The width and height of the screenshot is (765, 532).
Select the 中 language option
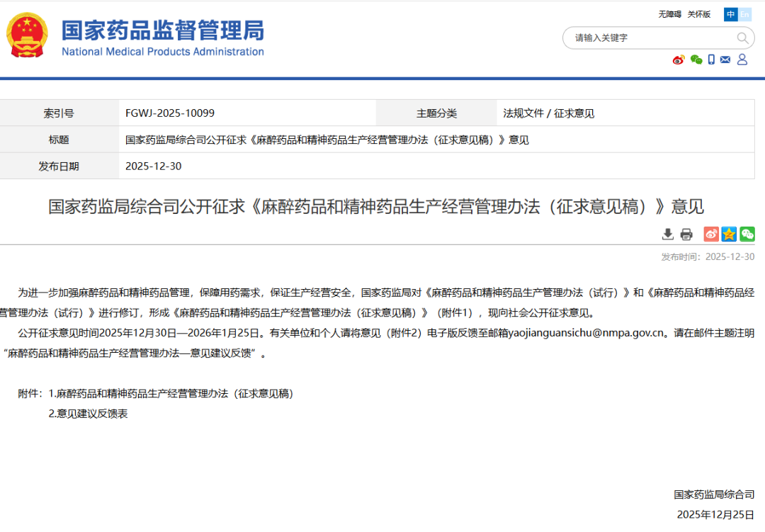tap(730, 14)
